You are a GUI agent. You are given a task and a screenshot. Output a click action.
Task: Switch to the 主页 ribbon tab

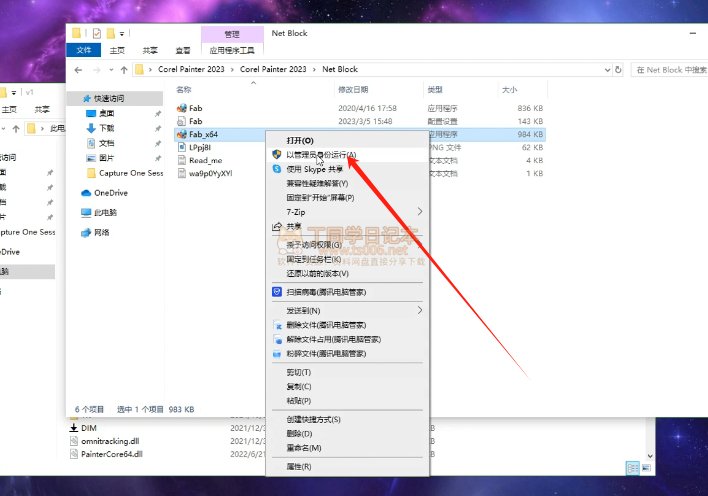pos(117,50)
